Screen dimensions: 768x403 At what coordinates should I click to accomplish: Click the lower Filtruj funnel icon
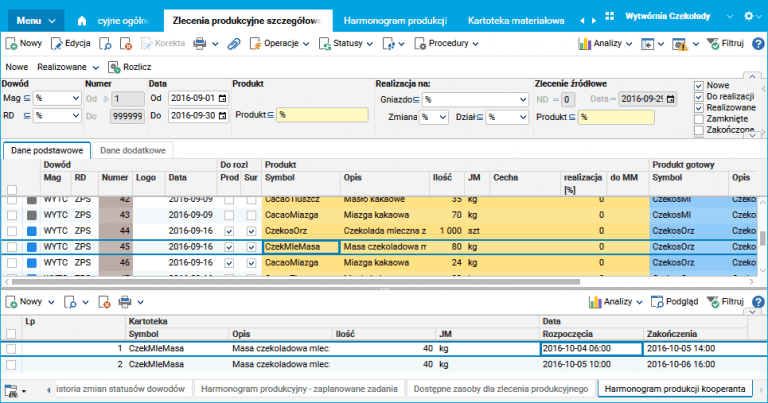point(713,302)
